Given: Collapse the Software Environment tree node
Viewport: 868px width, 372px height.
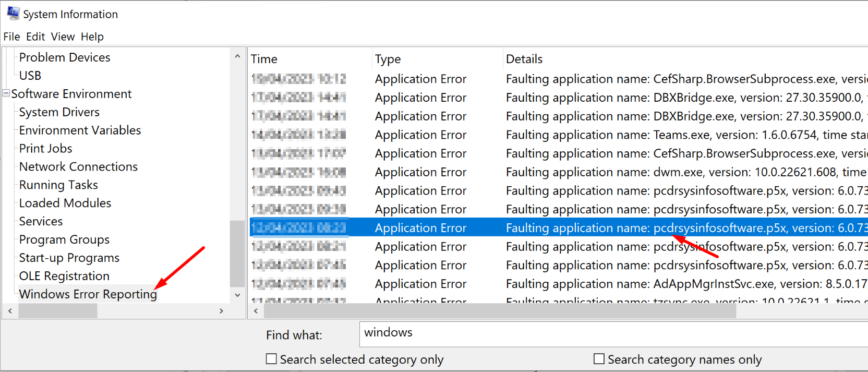Looking at the screenshot, I should pyautogui.click(x=6, y=93).
